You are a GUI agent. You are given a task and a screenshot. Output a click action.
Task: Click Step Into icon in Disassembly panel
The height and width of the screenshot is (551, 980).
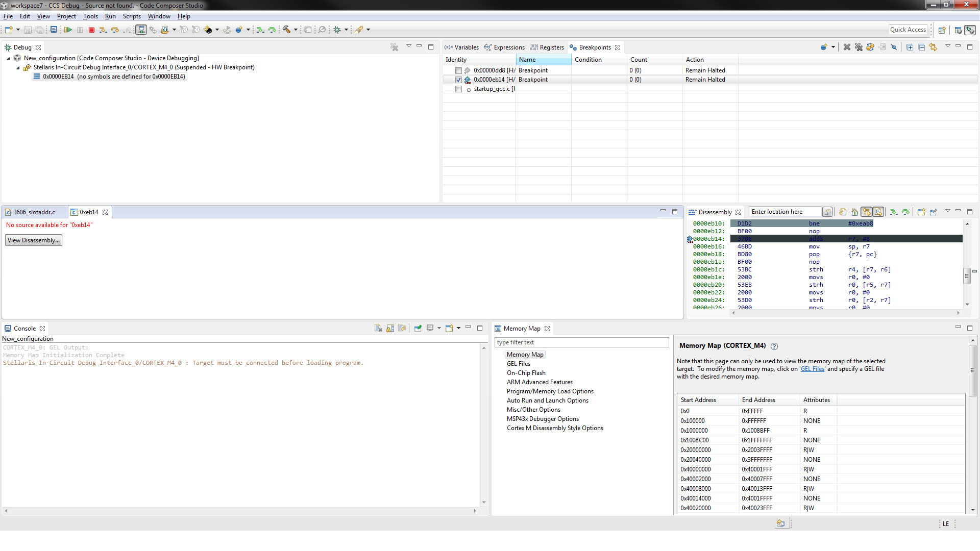(x=893, y=212)
